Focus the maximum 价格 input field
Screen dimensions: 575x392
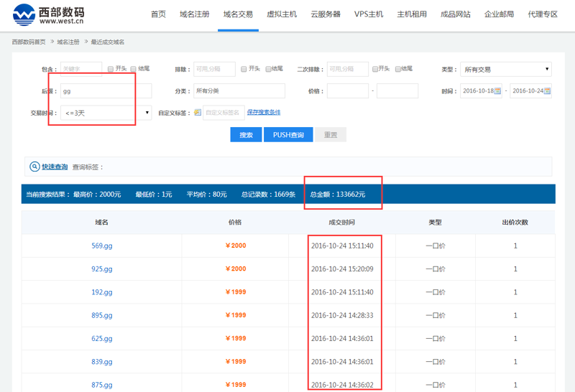tap(397, 91)
